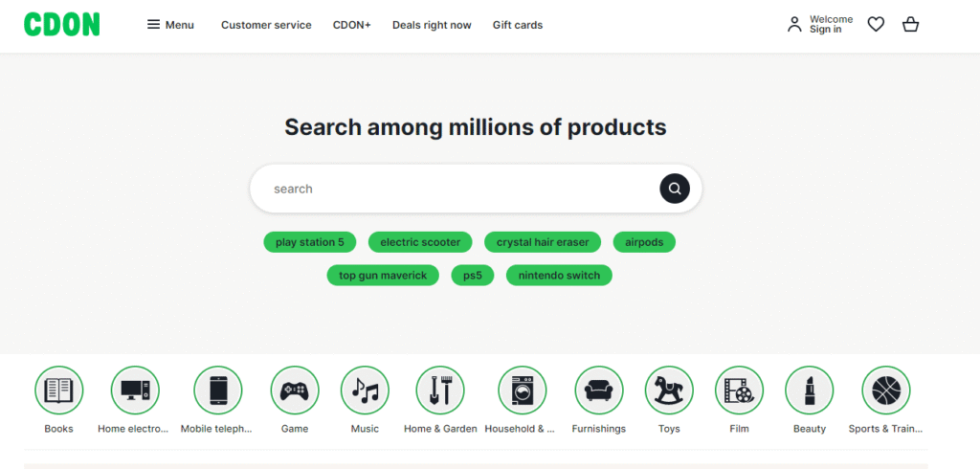The height and width of the screenshot is (469, 980).
Task: Click the Game label text
Action: tap(295, 429)
